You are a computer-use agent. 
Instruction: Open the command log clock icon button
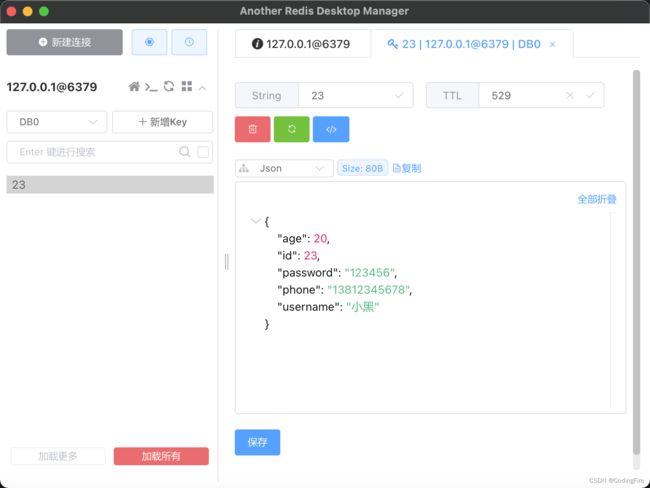(189, 42)
